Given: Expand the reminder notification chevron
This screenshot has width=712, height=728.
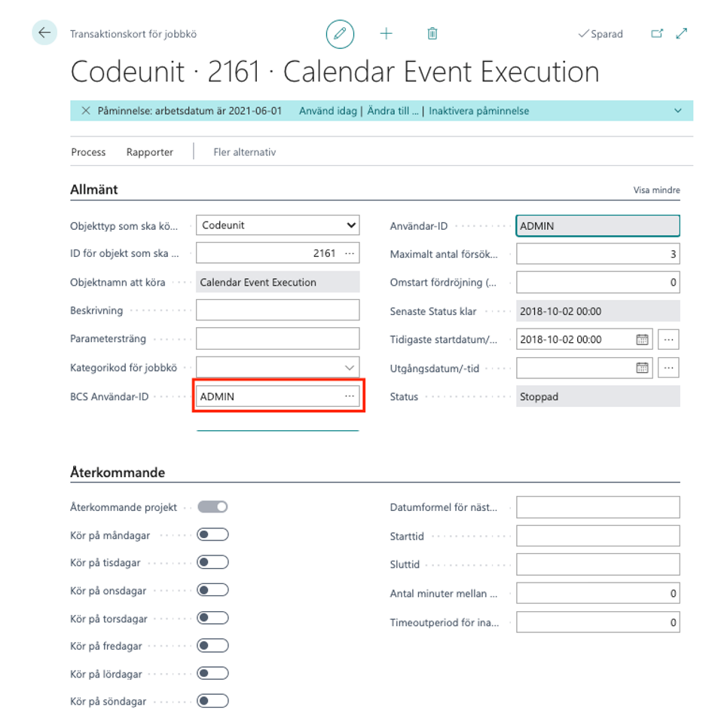Looking at the screenshot, I should pyautogui.click(x=677, y=111).
